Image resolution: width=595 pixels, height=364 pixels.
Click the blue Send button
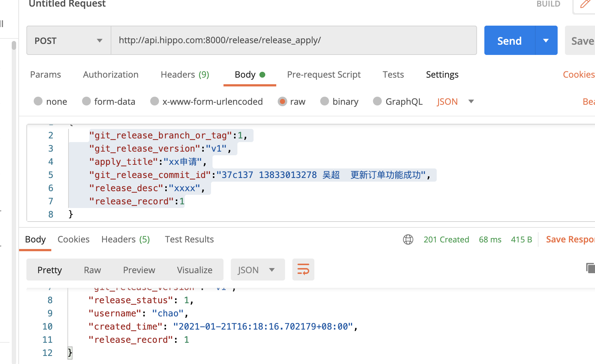510,40
